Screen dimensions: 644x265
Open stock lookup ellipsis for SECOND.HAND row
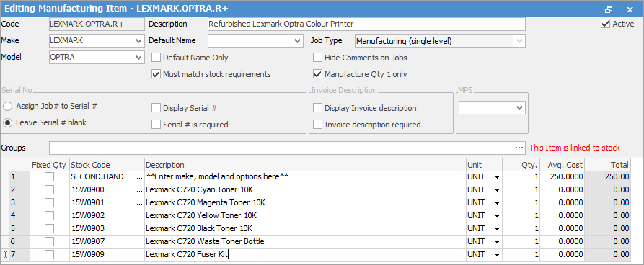coord(141,177)
